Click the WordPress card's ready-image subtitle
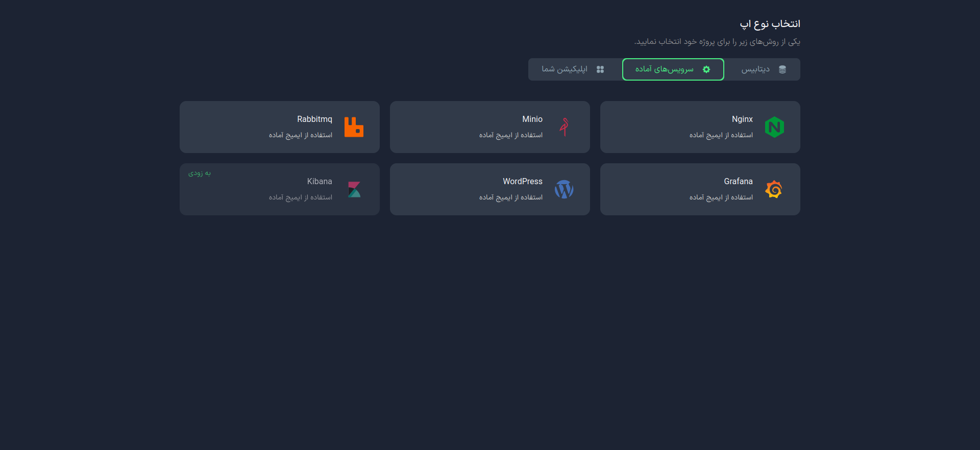 [511, 197]
